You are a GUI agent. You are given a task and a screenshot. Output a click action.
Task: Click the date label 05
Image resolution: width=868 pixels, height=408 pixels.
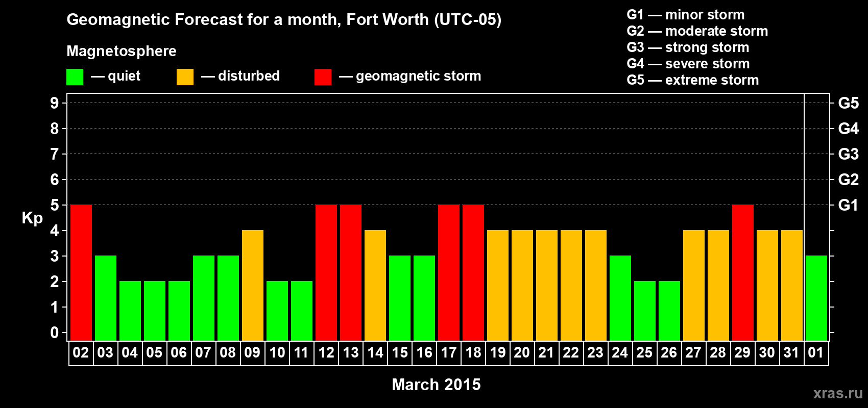pos(154,353)
